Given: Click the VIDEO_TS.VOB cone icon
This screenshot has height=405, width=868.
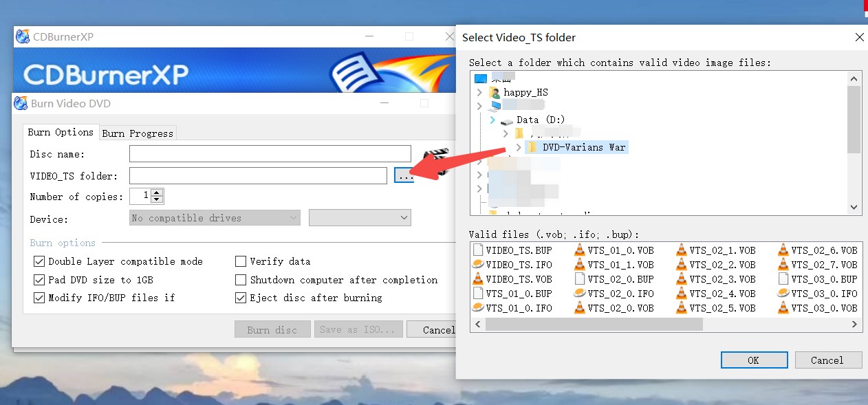Looking at the screenshot, I should pyautogui.click(x=478, y=279).
